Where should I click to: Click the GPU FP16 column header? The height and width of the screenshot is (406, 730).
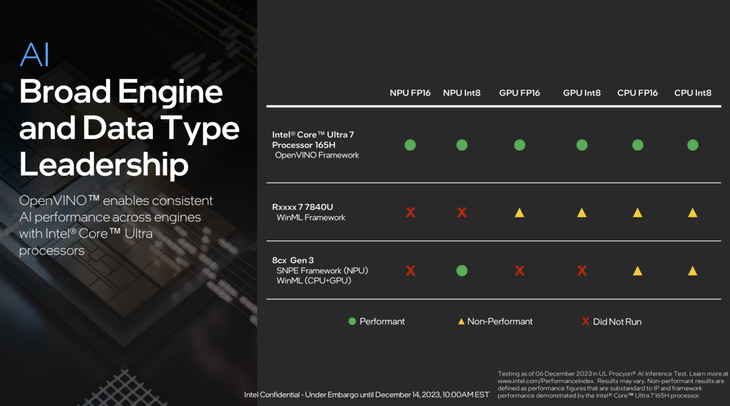[x=520, y=93]
